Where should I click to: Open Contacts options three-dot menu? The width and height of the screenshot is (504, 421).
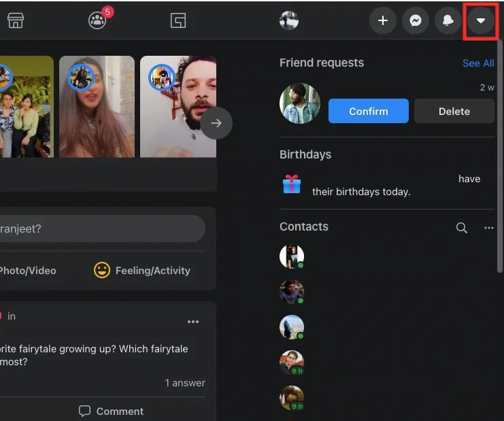488,228
